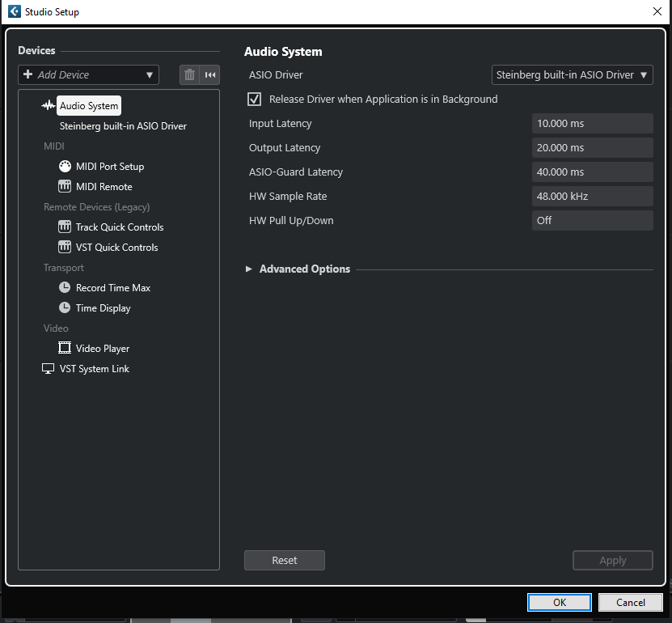
Task: Click the Cancel button
Action: (631, 603)
